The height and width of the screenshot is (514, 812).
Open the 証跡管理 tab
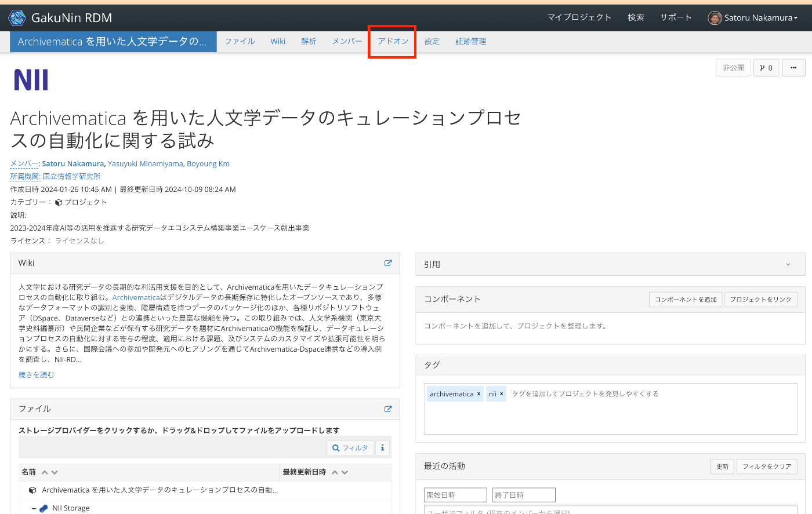point(470,42)
